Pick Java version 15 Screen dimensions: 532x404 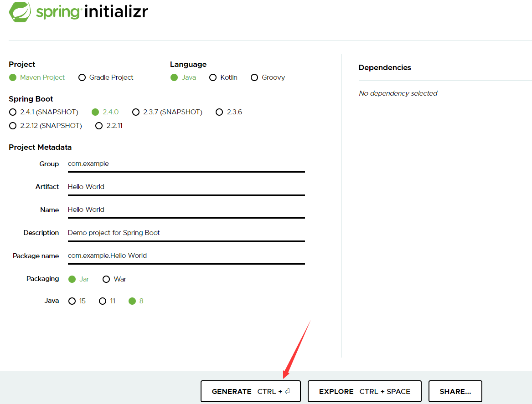tap(77, 301)
